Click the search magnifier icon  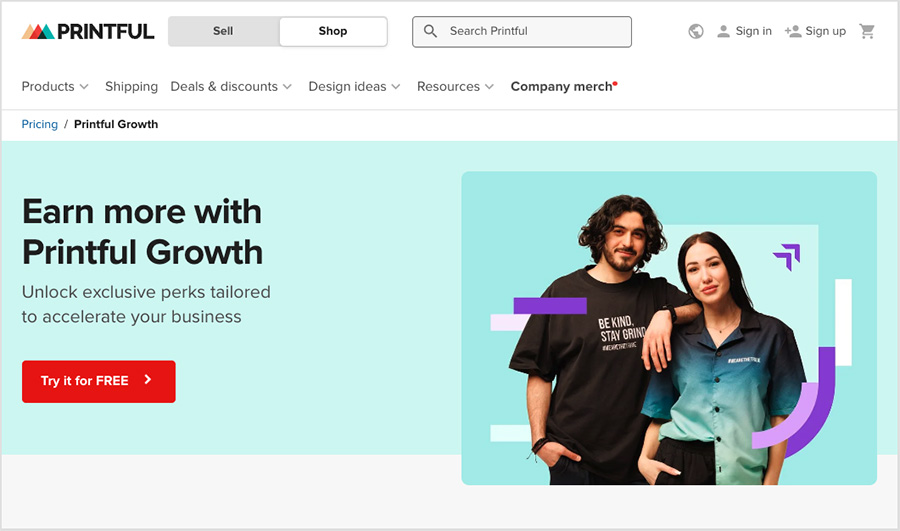pos(430,31)
